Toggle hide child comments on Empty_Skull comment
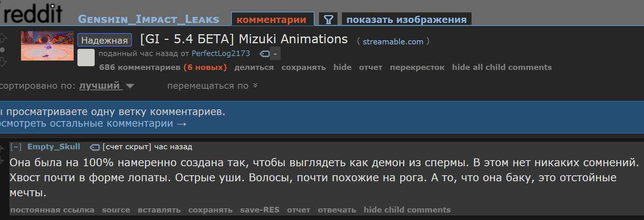 click(x=407, y=210)
